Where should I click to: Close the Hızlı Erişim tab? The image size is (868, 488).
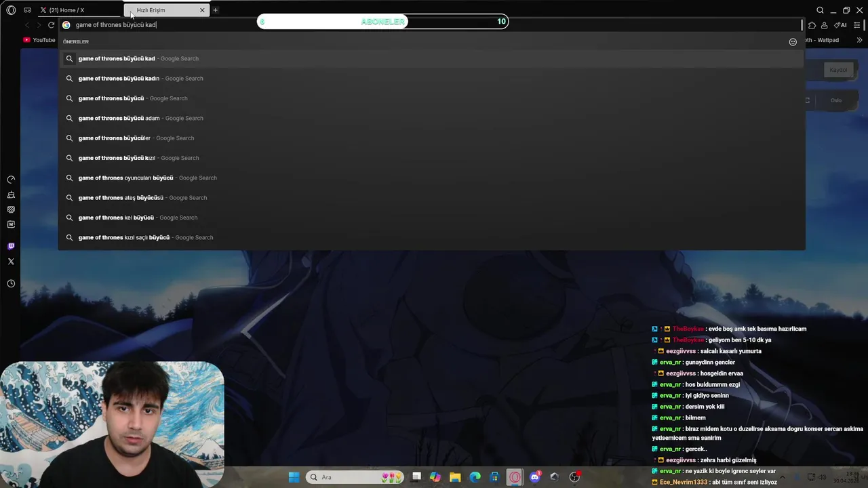[x=202, y=10]
